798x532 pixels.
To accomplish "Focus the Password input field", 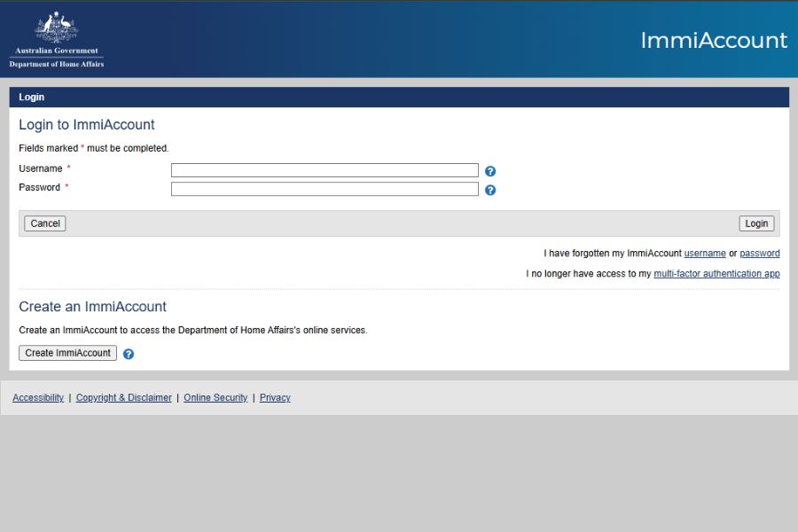I will click(x=325, y=189).
